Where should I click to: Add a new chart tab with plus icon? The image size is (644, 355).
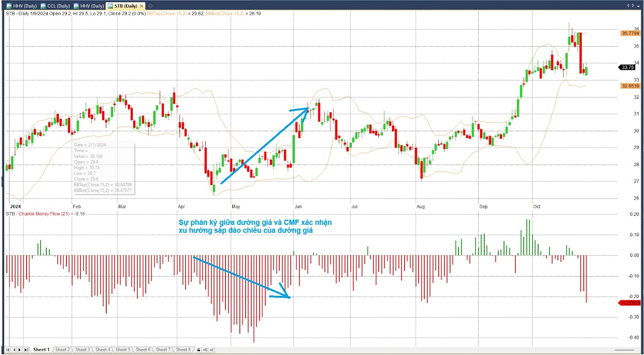pos(151,6)
